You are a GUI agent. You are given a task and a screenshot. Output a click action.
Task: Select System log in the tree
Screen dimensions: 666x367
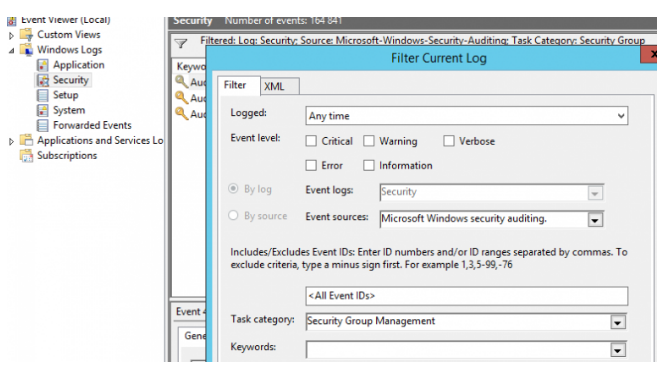(x=69, y=110)
